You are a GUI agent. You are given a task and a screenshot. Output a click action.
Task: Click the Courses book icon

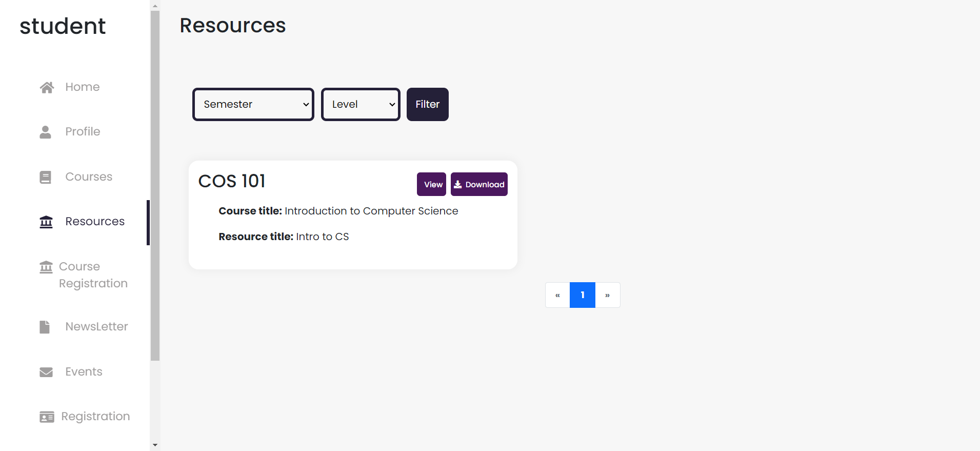[46, 177]
